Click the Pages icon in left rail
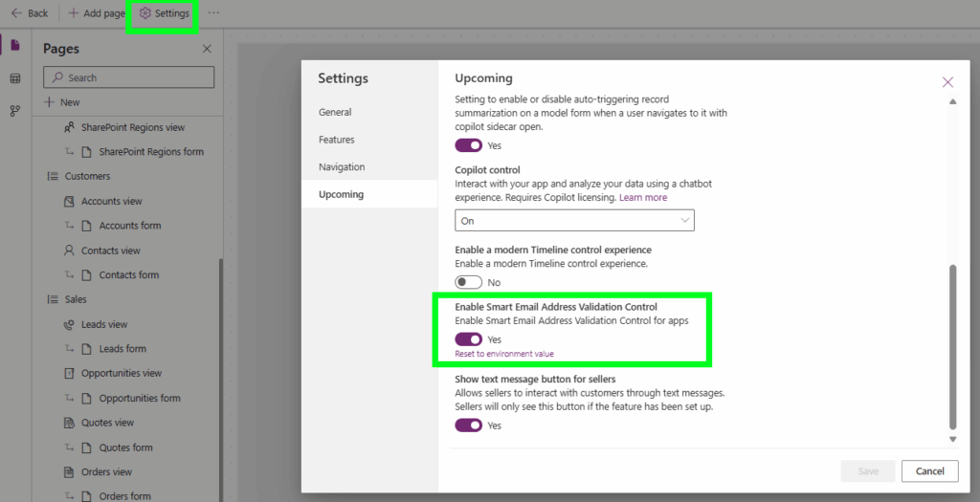Screen dimensions: 980x502 click(14, 46)
